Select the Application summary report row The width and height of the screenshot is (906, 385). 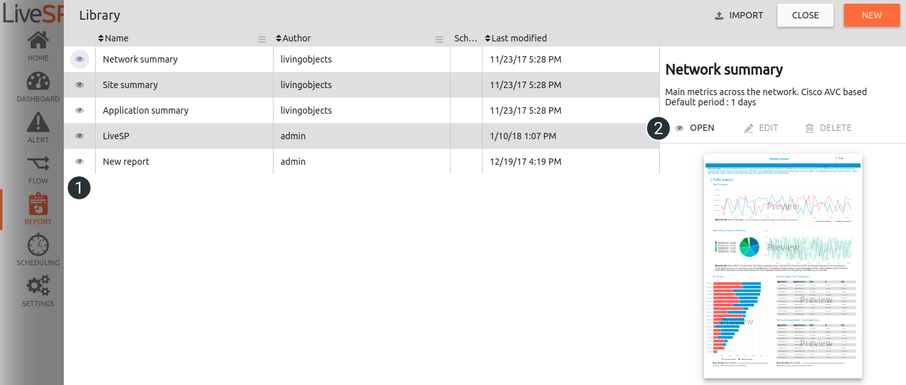[x=362, y=110]
